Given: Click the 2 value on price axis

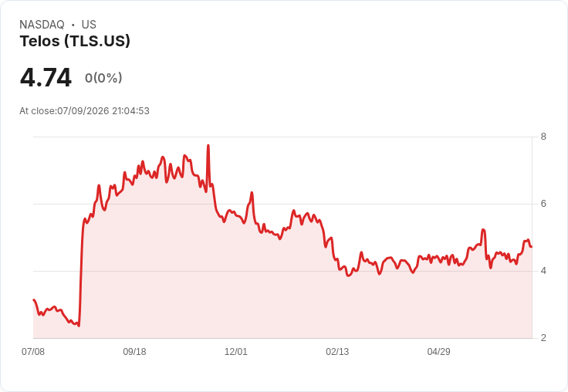Looking at the screenshot, I should [x=543, y=338].
